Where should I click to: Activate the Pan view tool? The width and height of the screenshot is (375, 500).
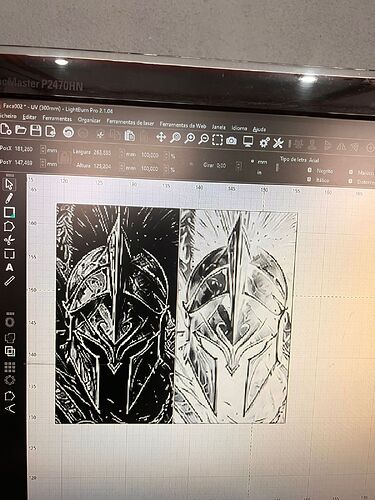tap(161, 137)
